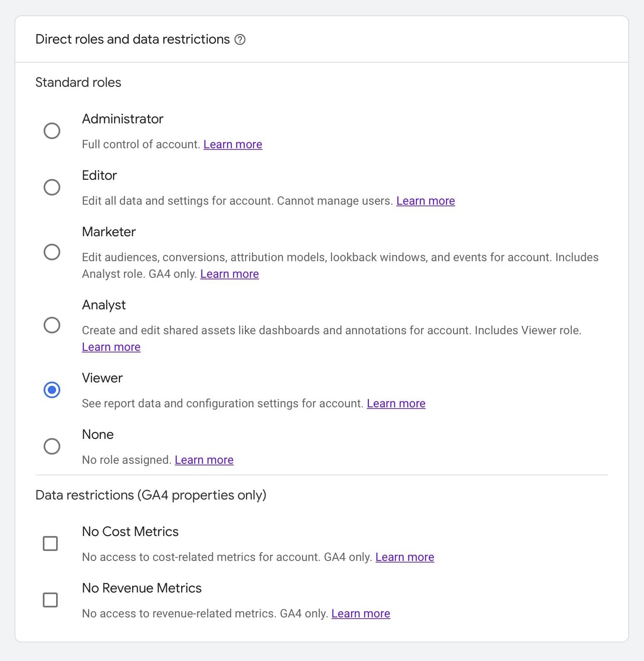
Task: Open Learn more link for revenue-related metrics
Action: click(x=361, y=614)
